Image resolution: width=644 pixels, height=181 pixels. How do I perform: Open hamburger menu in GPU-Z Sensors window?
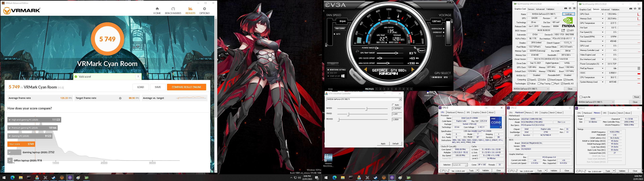[639, 9]
